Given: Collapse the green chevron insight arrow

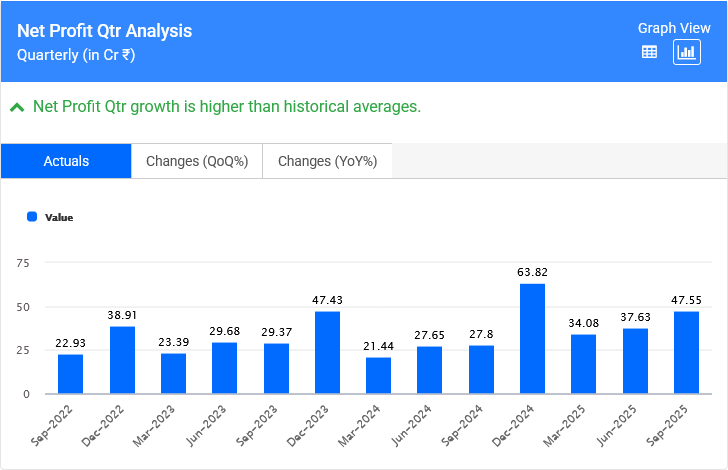Looking at the screenshot, I should (x=17, y=107).
